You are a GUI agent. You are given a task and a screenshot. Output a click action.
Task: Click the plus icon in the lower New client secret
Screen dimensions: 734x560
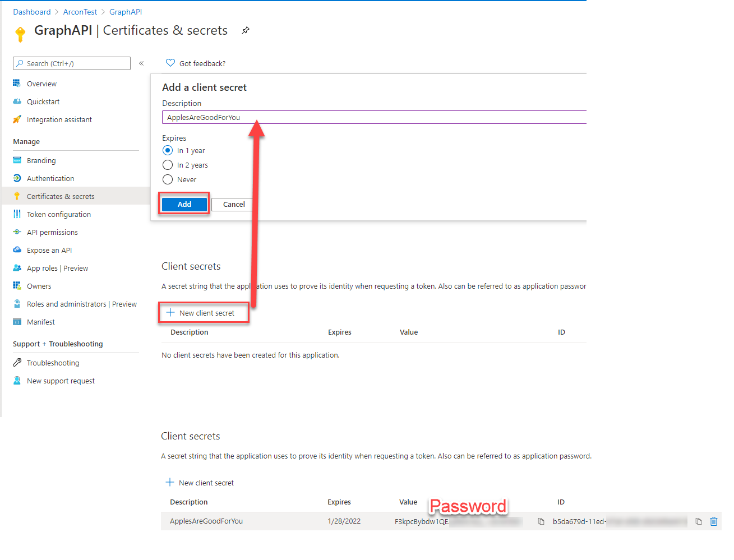tap(170, 482)
